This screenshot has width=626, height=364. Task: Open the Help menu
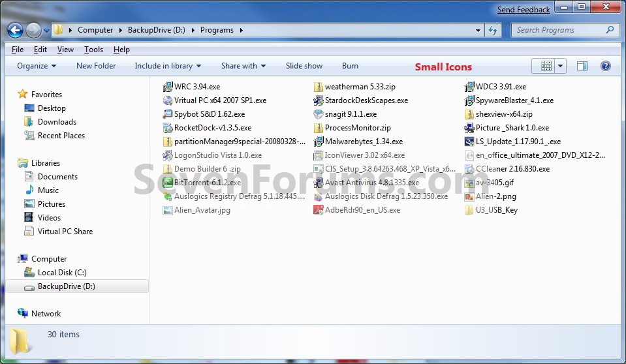tap(121, 50)
